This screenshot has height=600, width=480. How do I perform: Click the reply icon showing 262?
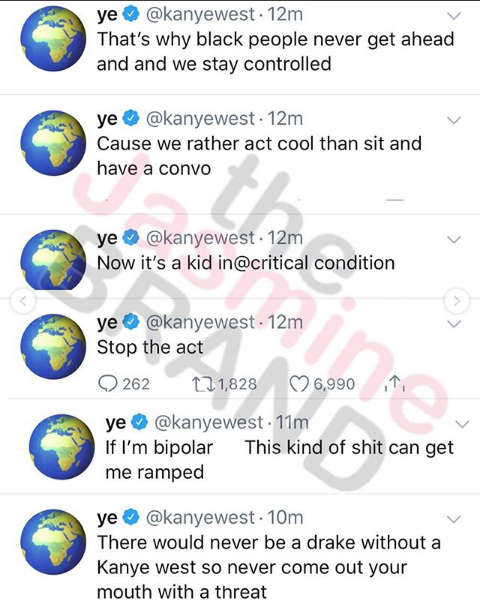coord(108,383)
